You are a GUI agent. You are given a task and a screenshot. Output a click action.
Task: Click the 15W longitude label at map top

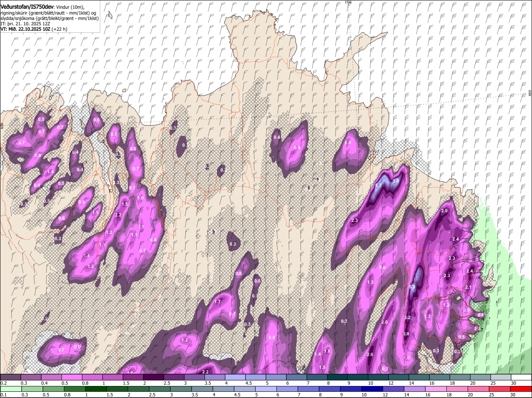(x=348, y=2)
